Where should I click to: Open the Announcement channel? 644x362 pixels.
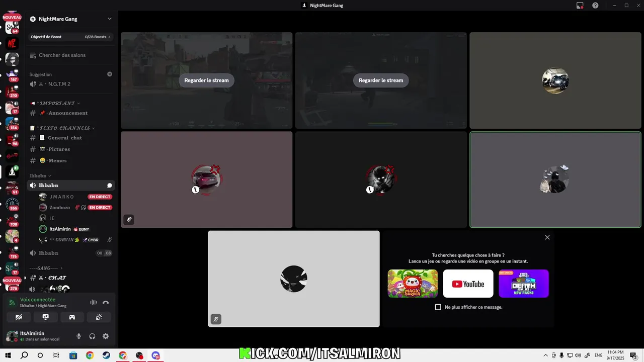click(71, 113)
